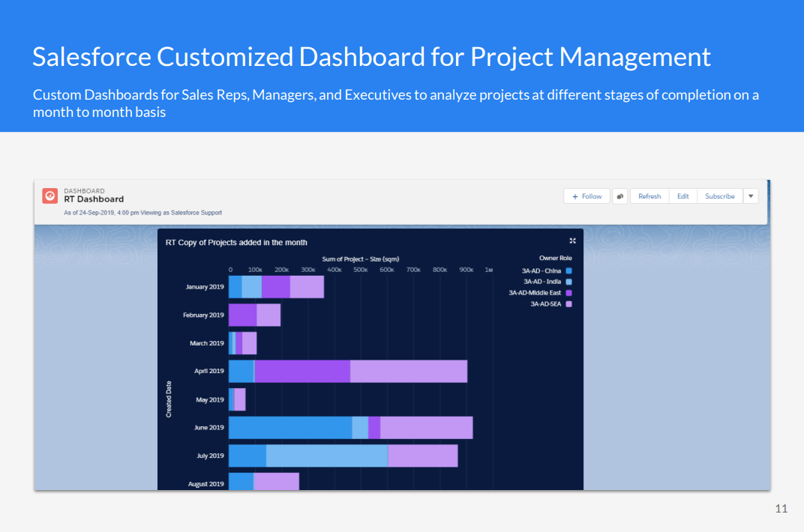Click the 3A-AD-SEA legend label
This screenshot has height=532, width=804.
[545, 304]
